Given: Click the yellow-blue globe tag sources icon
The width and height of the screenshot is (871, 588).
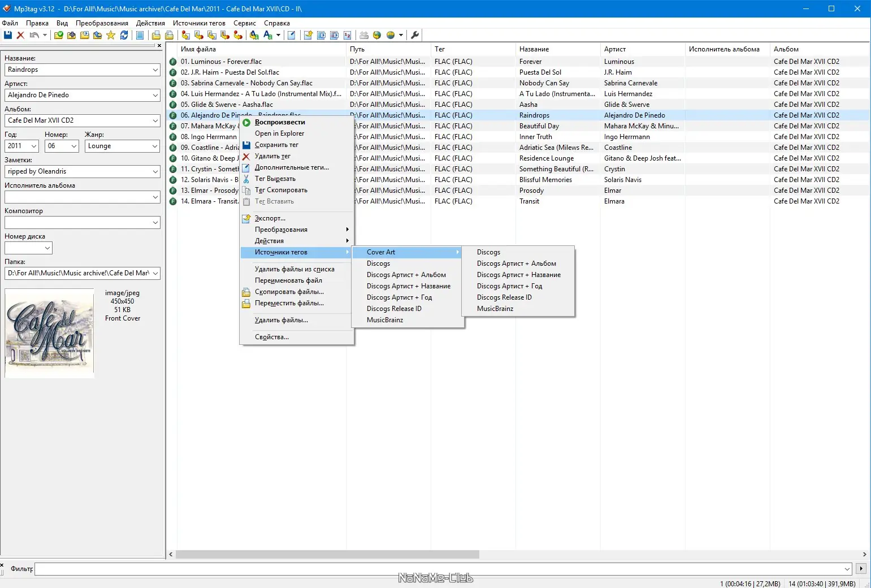Looking at the screenshot, I should 391,35.
